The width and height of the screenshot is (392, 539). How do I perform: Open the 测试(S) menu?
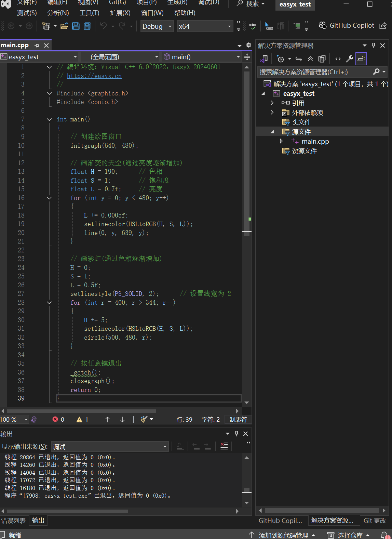click(x=27, y=13)
